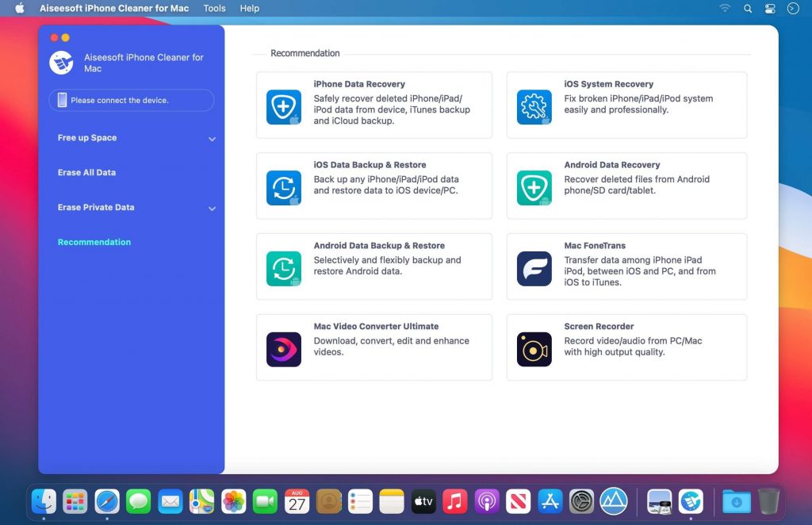Open Spotlight search from the menu bar
The image size is (812, 525).
coord(747,9)
